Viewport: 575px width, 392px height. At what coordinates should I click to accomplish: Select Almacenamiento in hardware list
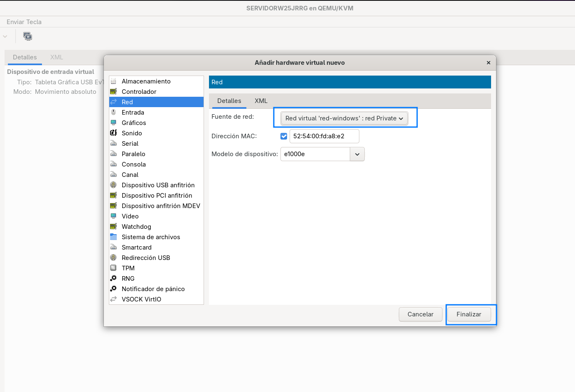[156, 81]
